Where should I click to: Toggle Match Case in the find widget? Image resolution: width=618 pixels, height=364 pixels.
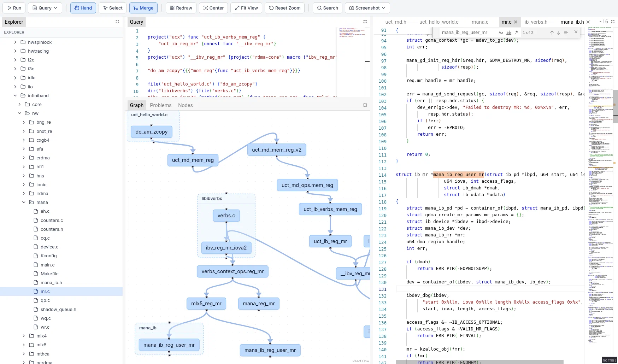click(501, 33)
